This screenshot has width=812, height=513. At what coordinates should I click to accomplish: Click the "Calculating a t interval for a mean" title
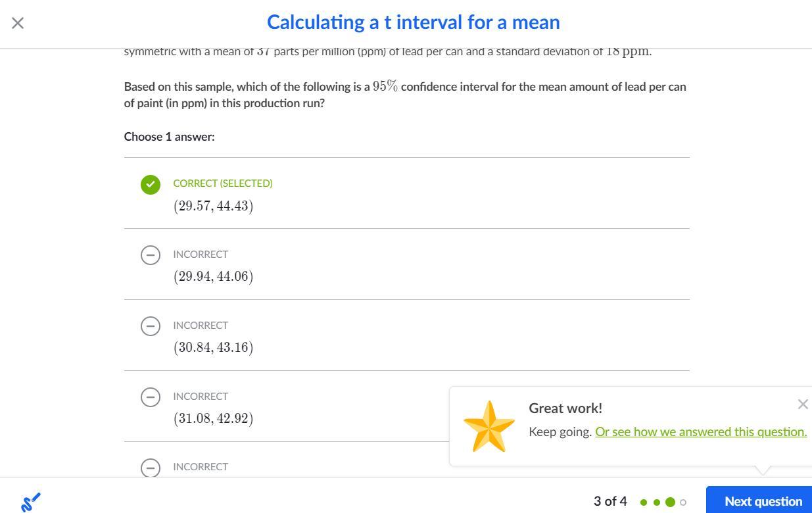click(x=413, y=22)
